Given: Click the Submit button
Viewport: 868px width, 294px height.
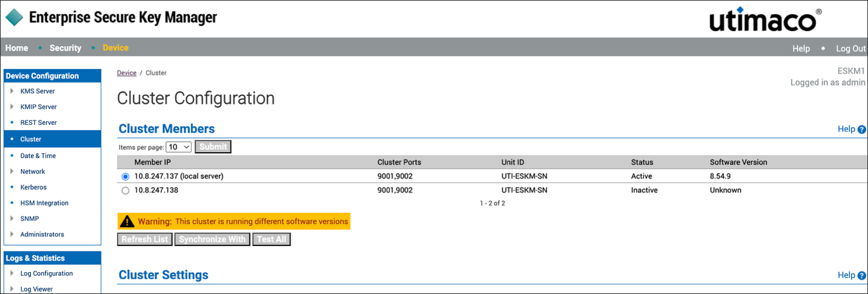Looking at the screenshot, I should [213, 147].
